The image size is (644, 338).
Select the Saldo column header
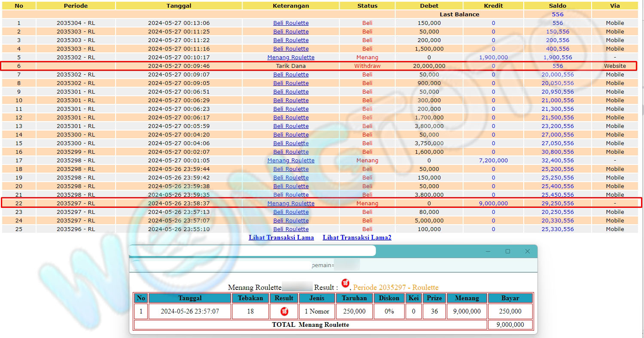tap(557, 6)
